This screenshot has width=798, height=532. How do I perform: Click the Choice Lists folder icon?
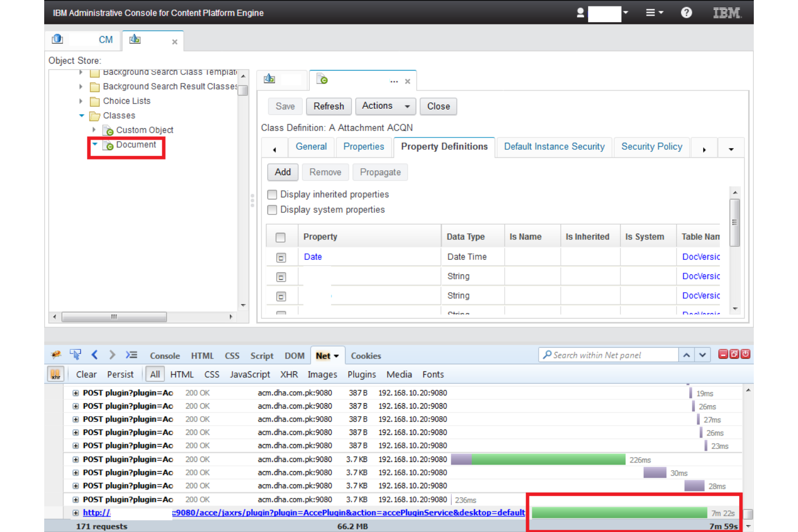click(x=95, y=101)
